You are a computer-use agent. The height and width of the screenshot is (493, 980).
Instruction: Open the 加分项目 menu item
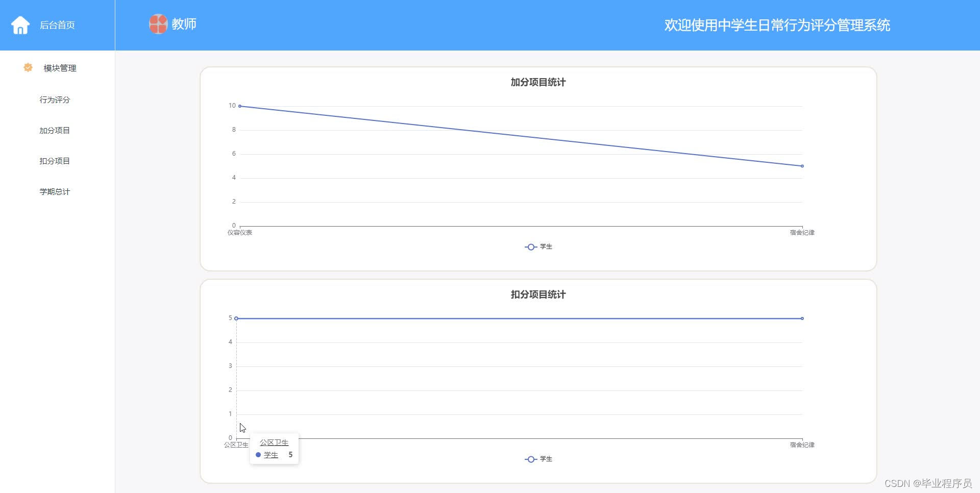click(55, 130)
